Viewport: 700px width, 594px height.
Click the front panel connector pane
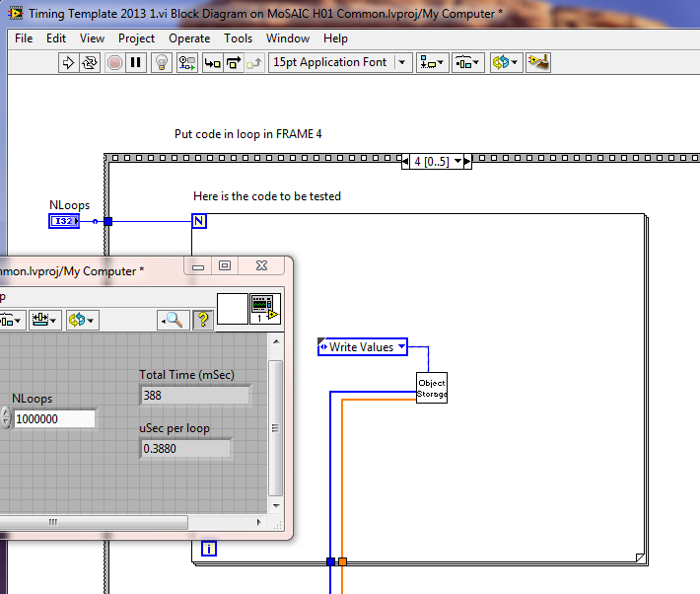coord(232,309)
